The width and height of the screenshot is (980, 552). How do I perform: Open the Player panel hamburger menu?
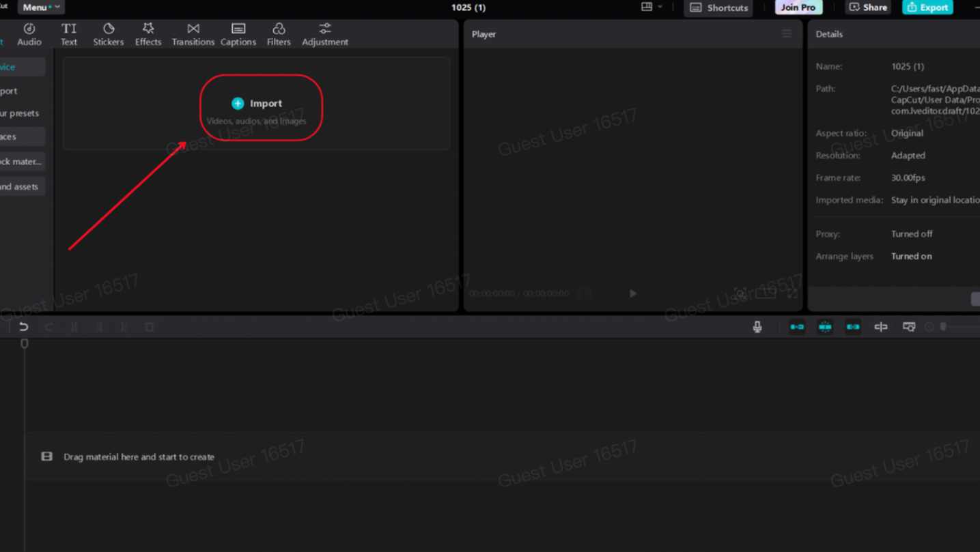tap(787, 34)
